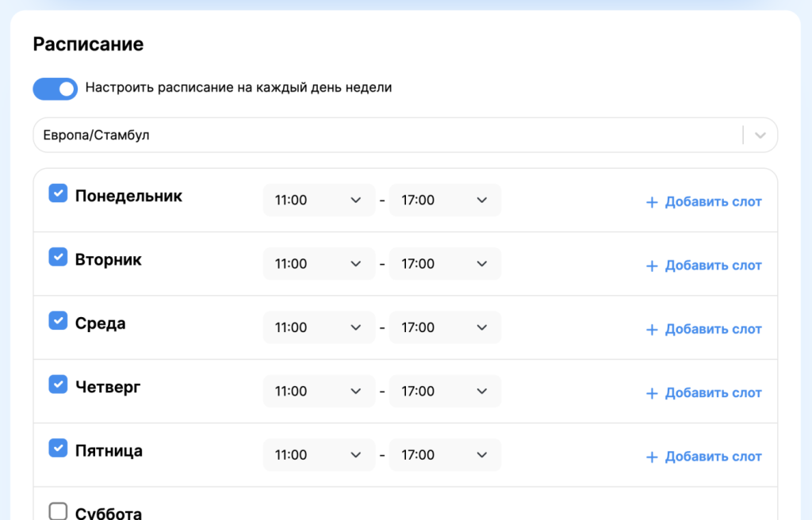Open Пятница end time 17:00 dropdown
This screenshot has width=812, height=520.
coord(445,455)
